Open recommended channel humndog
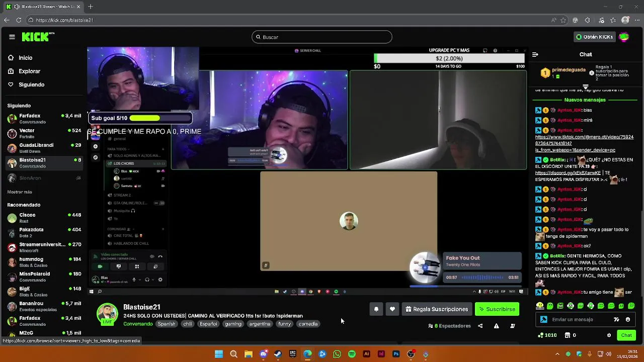The height and width of the screenshot is (362, 644). click(44, 262)
